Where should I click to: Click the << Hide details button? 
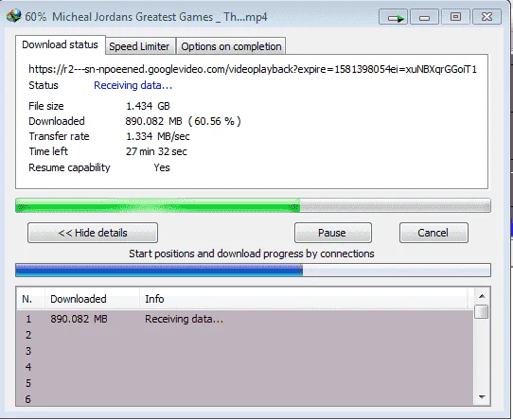[x=93, y=233]
